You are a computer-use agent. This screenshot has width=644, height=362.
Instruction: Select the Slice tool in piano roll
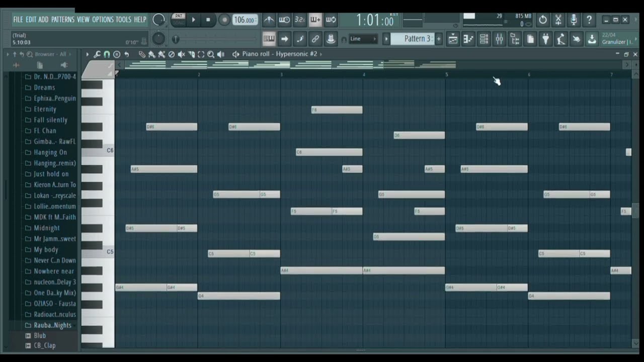tap(191, 54)
